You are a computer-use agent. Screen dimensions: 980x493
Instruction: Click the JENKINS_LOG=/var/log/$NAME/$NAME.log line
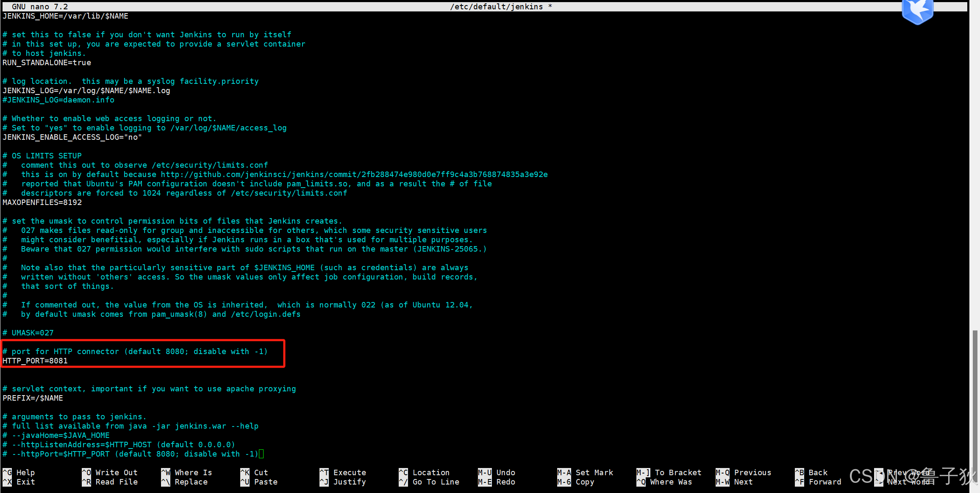pyautogui.click(x=86, y=90)
